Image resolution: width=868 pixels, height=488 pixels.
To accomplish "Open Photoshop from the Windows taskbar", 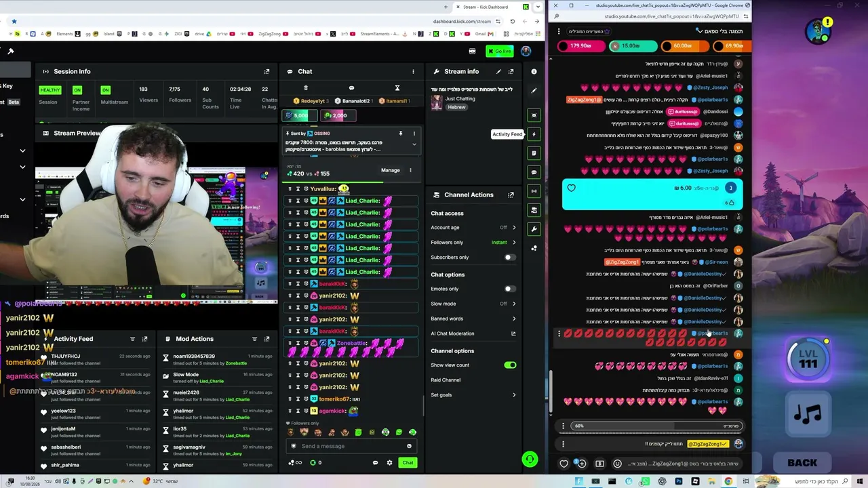I will click(678, 482).
